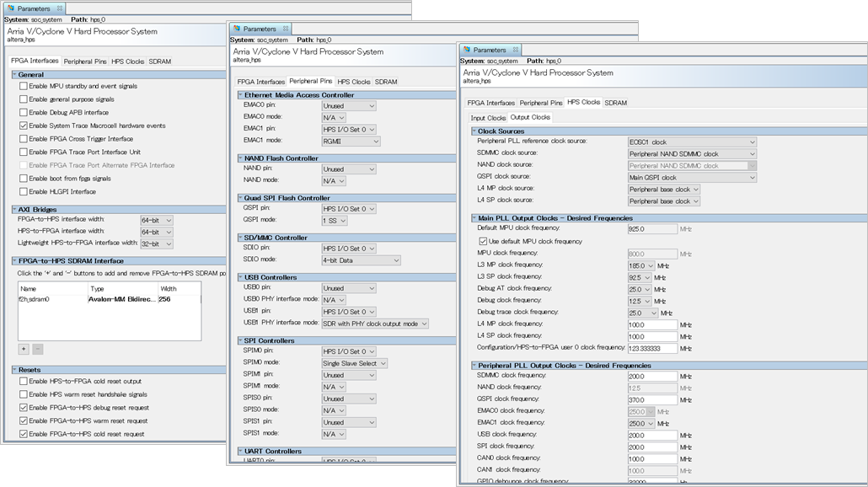
Task: Click the '+' icon to add SDRAM port
Action: tap(24, 348)
